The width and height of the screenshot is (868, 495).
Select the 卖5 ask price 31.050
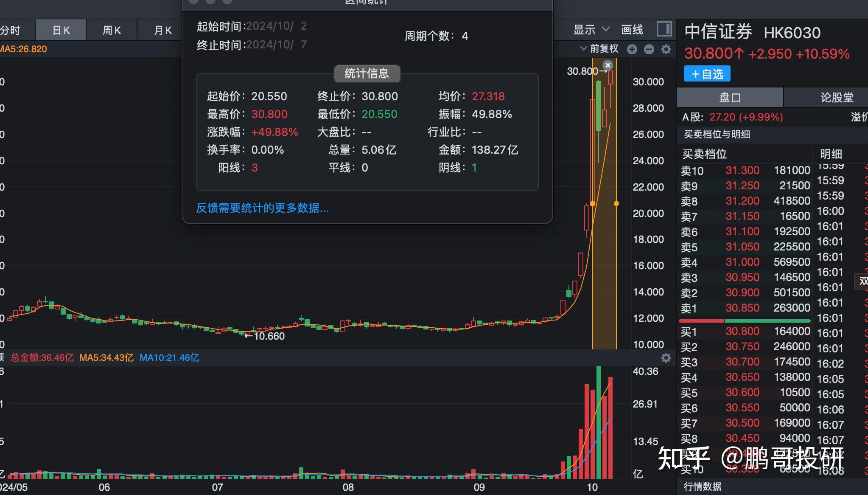(x=742, y=247)
